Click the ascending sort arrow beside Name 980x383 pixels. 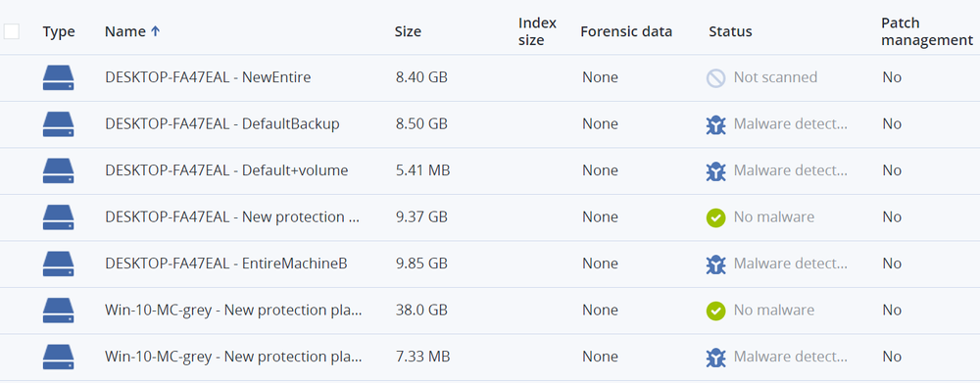155,31
